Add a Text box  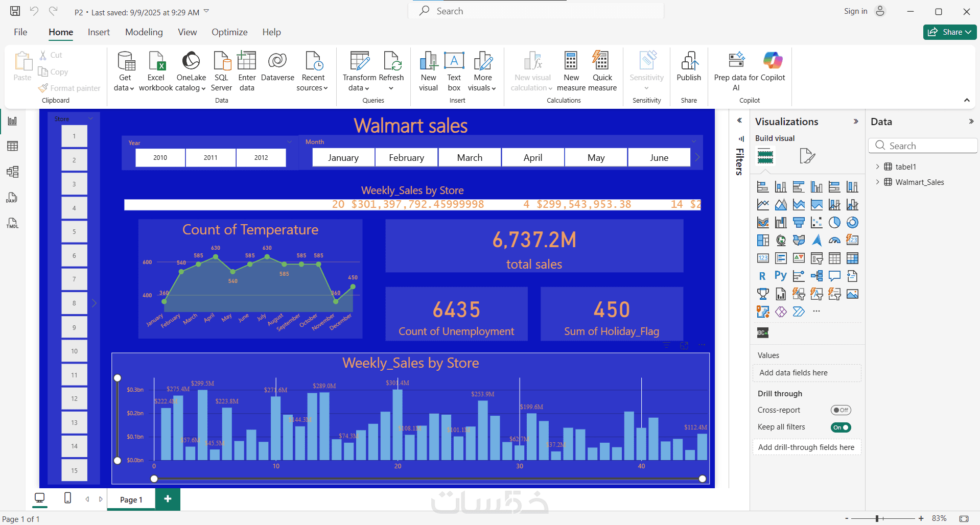(454, 71)
